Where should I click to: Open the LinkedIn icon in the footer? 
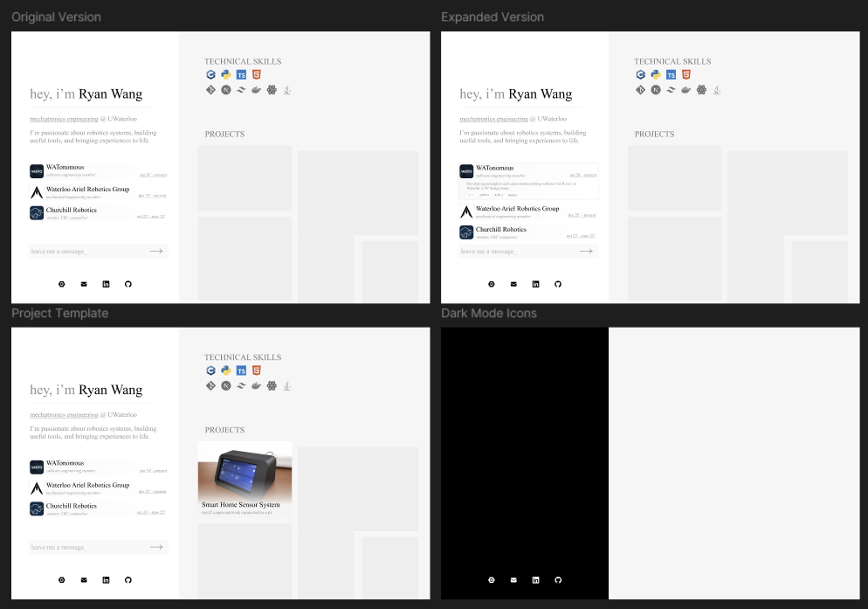pos(106,284)
